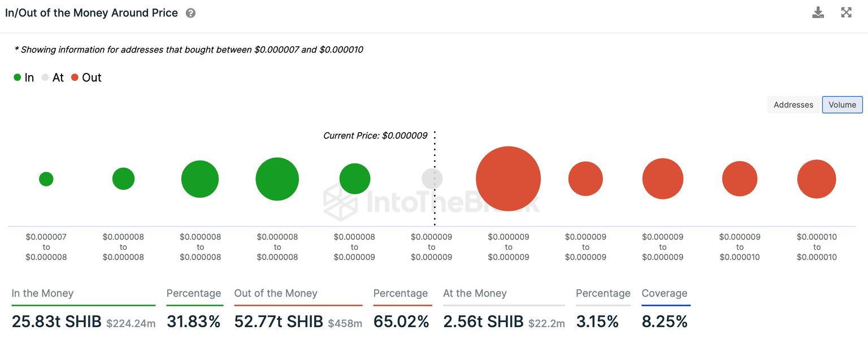Click the rightmost red bubble

point(816,179)
